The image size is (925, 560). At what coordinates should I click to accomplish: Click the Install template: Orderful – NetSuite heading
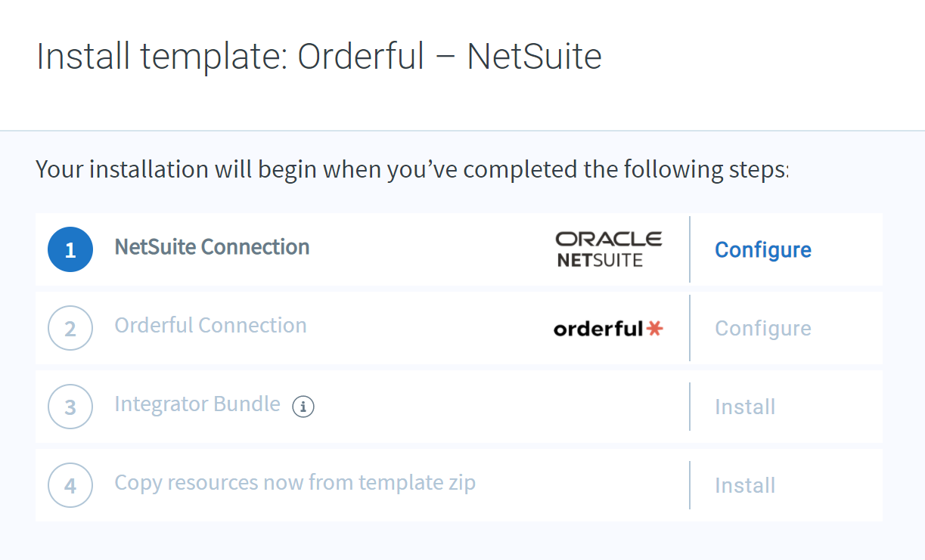(x=319, y=57)
